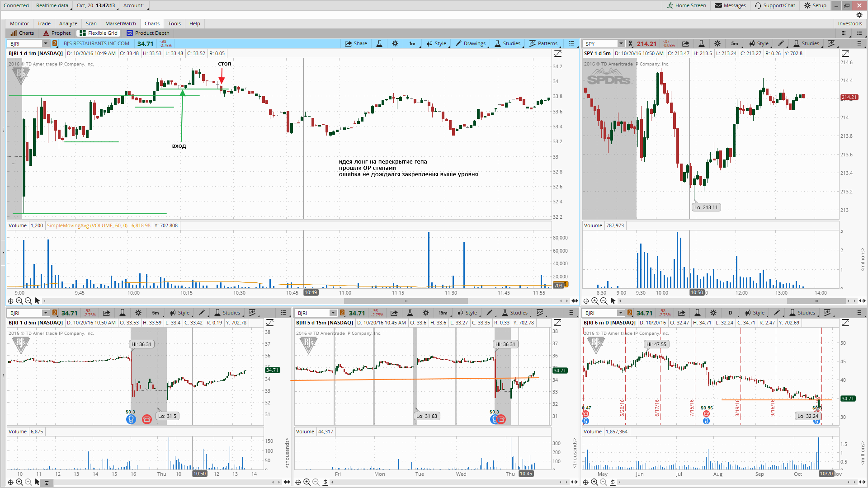Screen dimensions: 868x488
Task: Open the Share button on BJRI 1m chart
Action: click(x=356, y=44)
